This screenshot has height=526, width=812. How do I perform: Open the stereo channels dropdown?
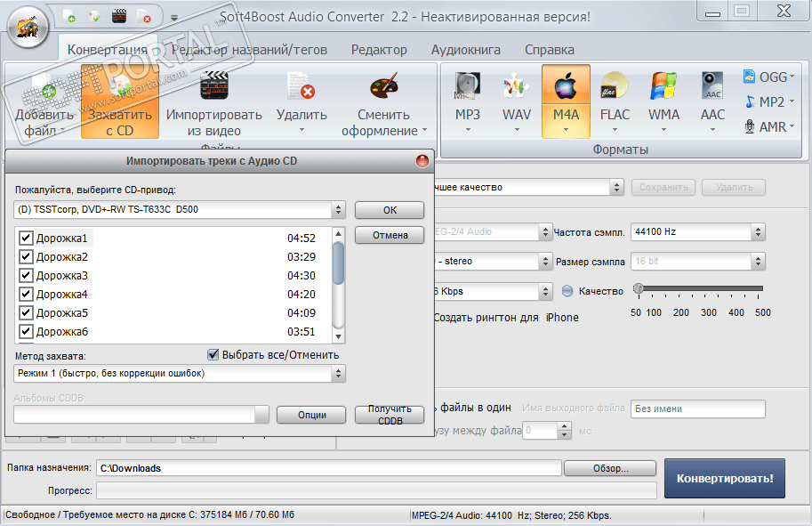545,261
